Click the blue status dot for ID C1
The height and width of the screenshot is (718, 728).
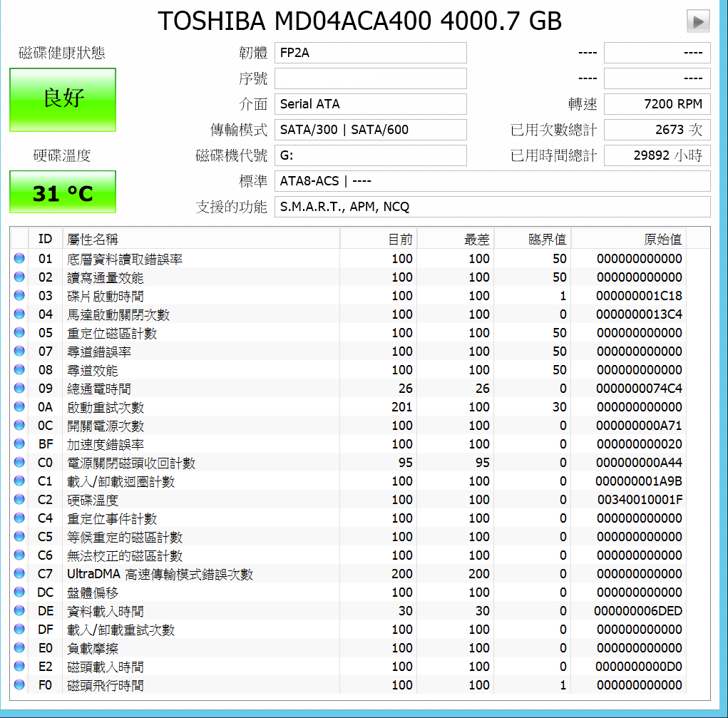pyautogui.click(x=19, y=481)
